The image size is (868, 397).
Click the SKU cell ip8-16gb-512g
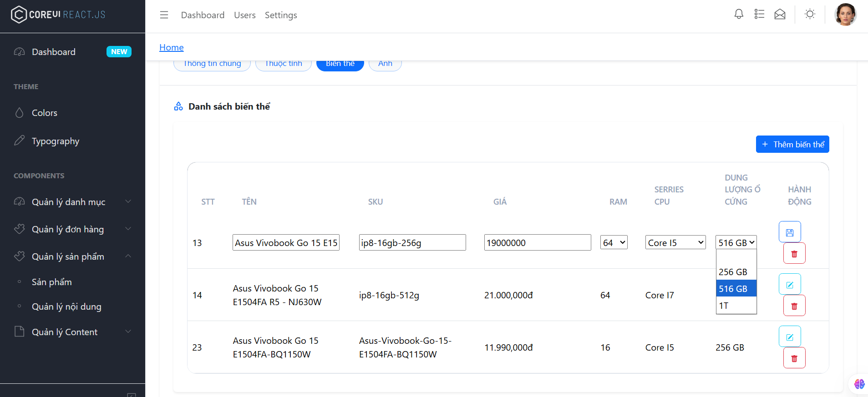coord(389,295)
